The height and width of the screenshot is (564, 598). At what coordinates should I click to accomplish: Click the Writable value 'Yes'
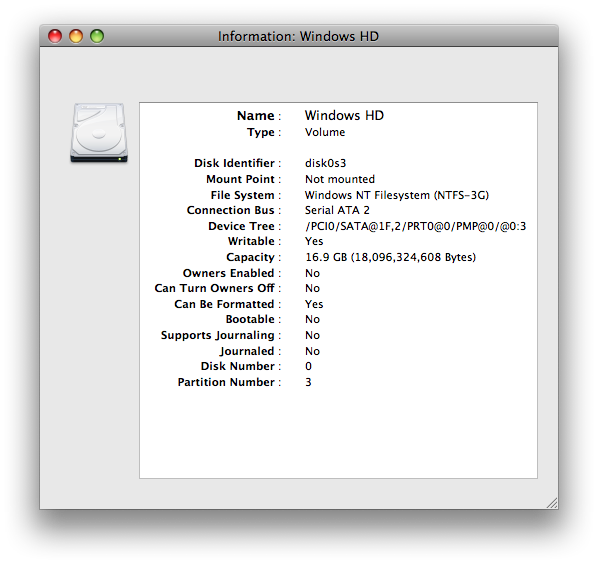pos(314,241)
